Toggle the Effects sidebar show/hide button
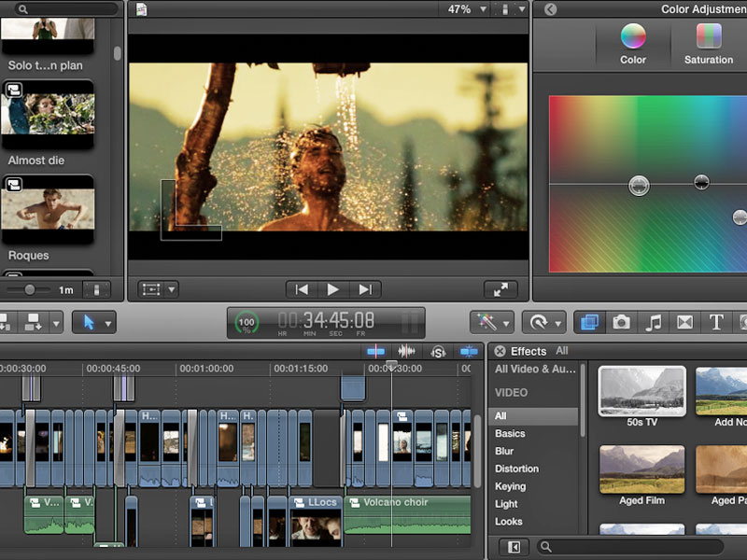Viewport: 747px width, 560px height. coord(514,547)
